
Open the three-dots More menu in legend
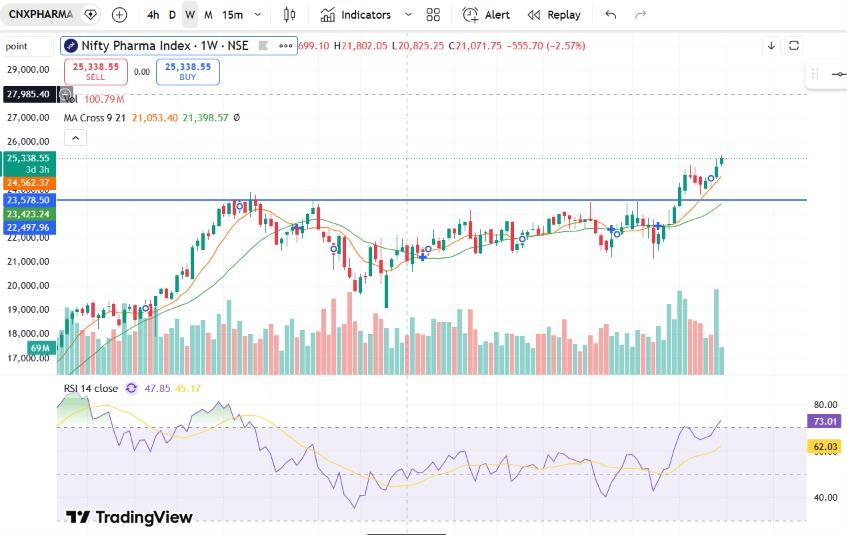tap(285, 46)
